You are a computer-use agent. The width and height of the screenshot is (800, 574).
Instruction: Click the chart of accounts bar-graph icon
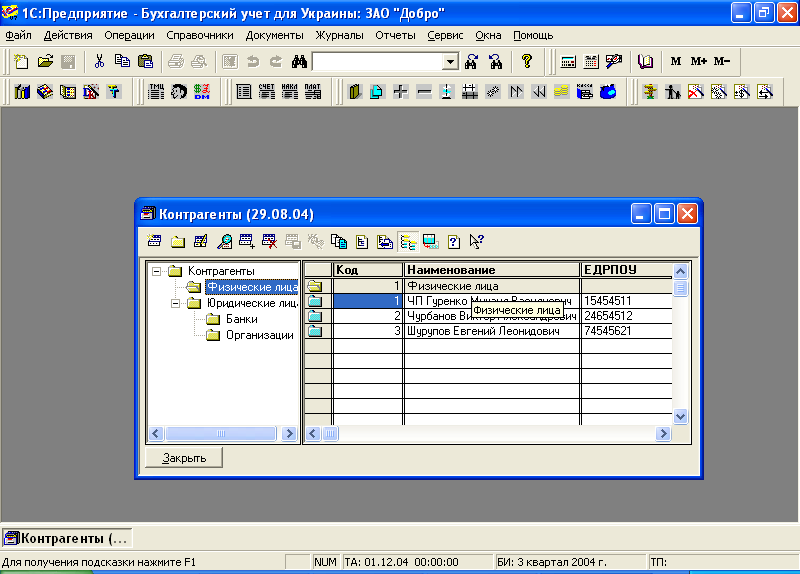22,92
